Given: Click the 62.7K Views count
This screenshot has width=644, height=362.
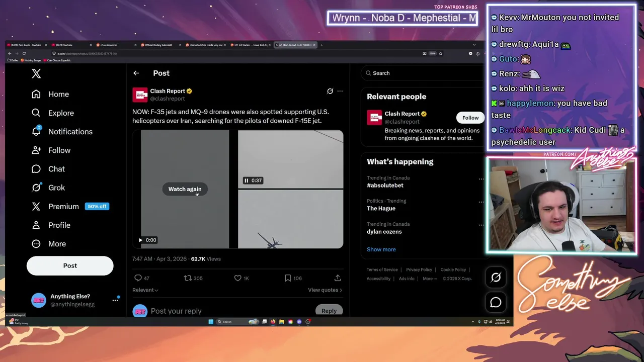Looking at the screenshot, I should point(206,259).
